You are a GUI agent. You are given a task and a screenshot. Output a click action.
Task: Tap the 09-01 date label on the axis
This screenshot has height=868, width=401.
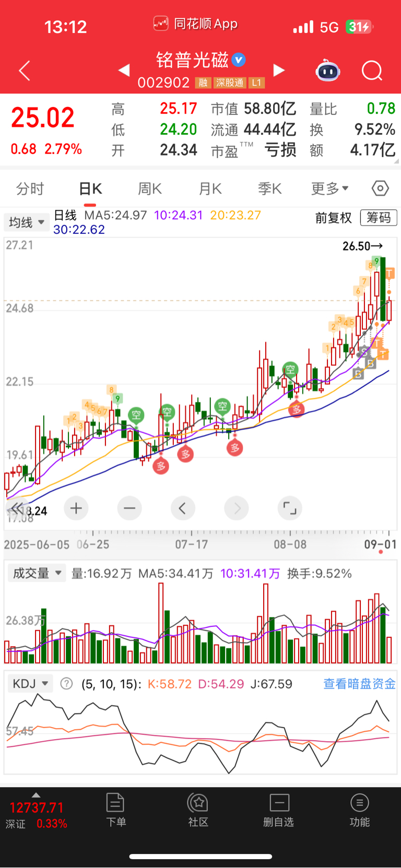pyautogui.click(x=380, y=544)
